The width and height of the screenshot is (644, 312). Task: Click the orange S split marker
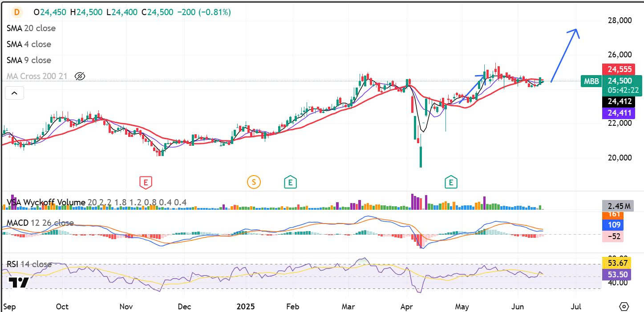point(254,181)
